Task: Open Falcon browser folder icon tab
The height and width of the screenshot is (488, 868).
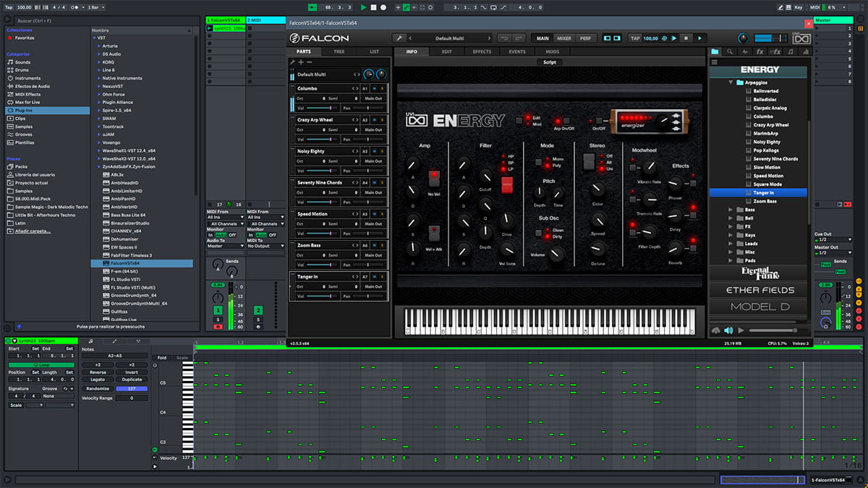Action: (x=715, y=51)
